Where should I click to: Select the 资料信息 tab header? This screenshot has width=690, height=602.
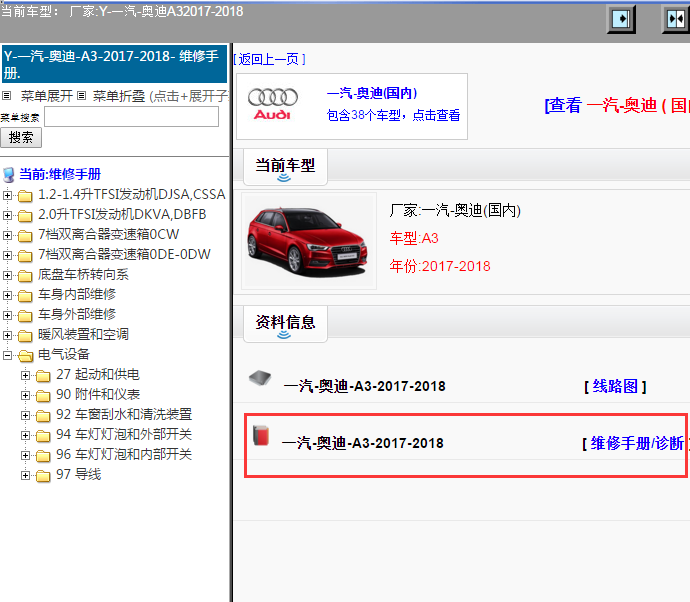click(285, 324)
